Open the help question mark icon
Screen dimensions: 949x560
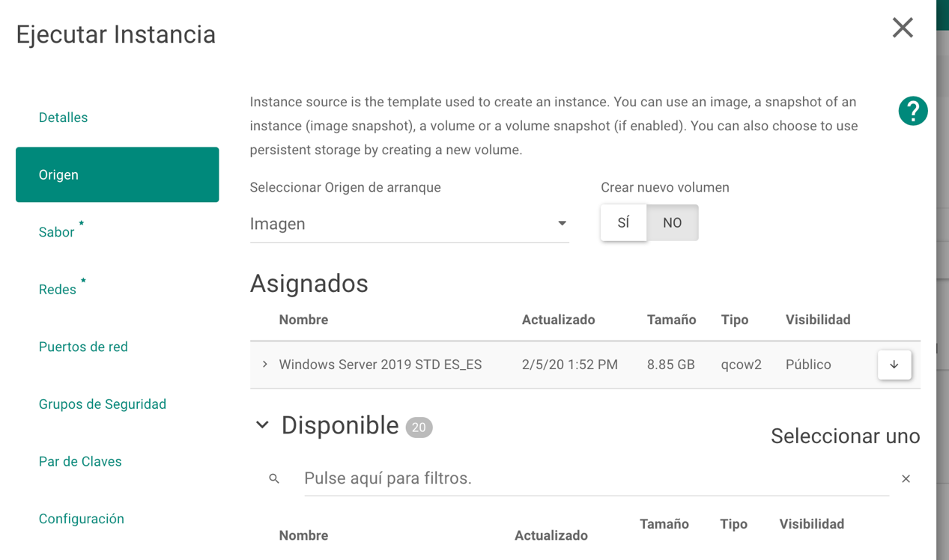(912, 110)
